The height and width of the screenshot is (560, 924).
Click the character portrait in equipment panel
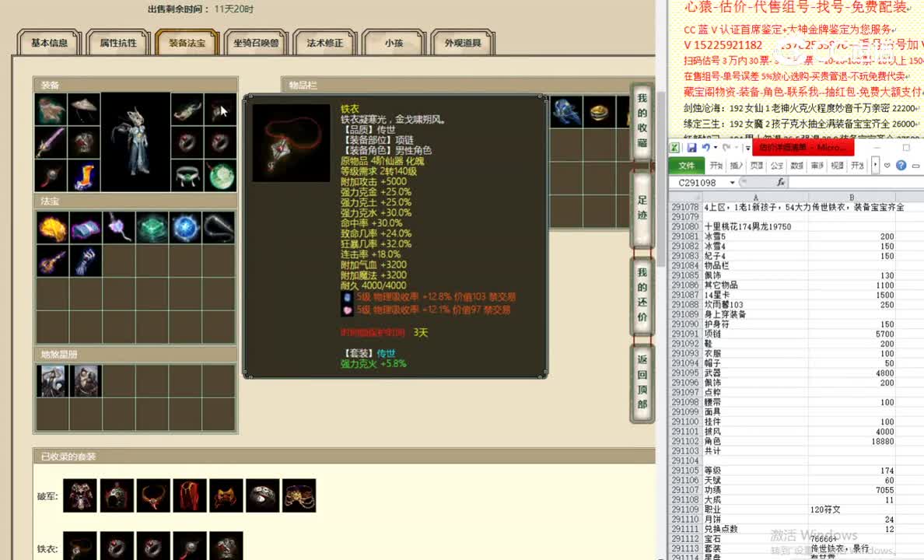click(135, 142)
